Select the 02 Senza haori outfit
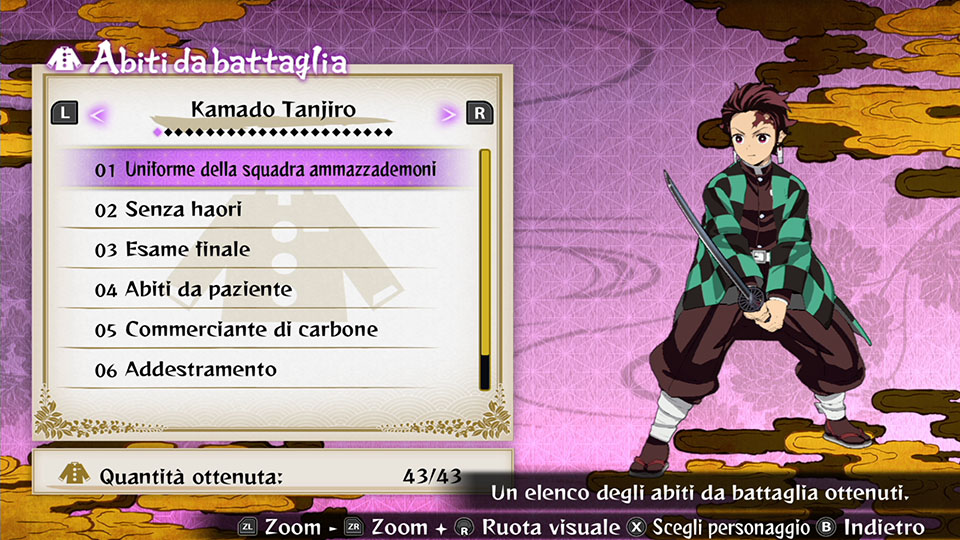Screen dimensions: 960x540 266,209
